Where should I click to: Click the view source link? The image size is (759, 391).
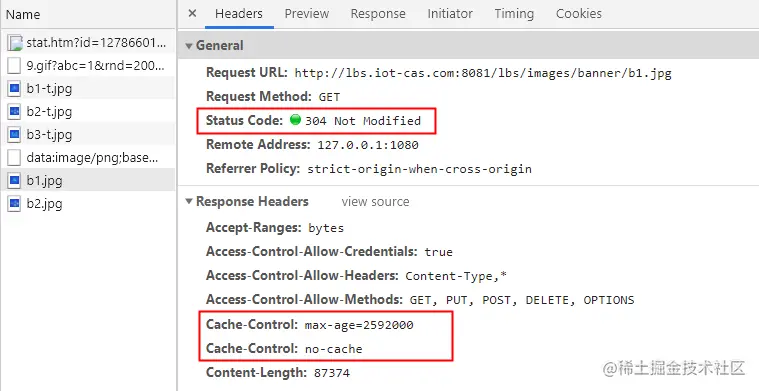click(375, 201)
